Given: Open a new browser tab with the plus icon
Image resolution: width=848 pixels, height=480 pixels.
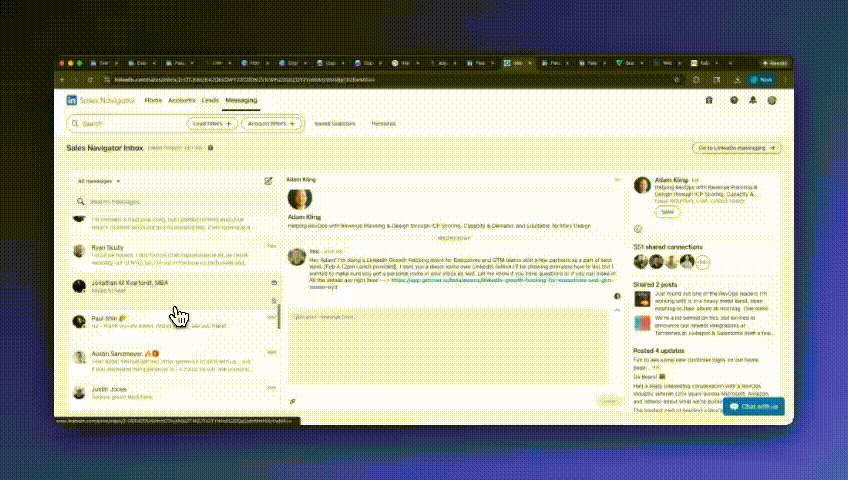Looking at the screenshot, I should click(730, 63).
